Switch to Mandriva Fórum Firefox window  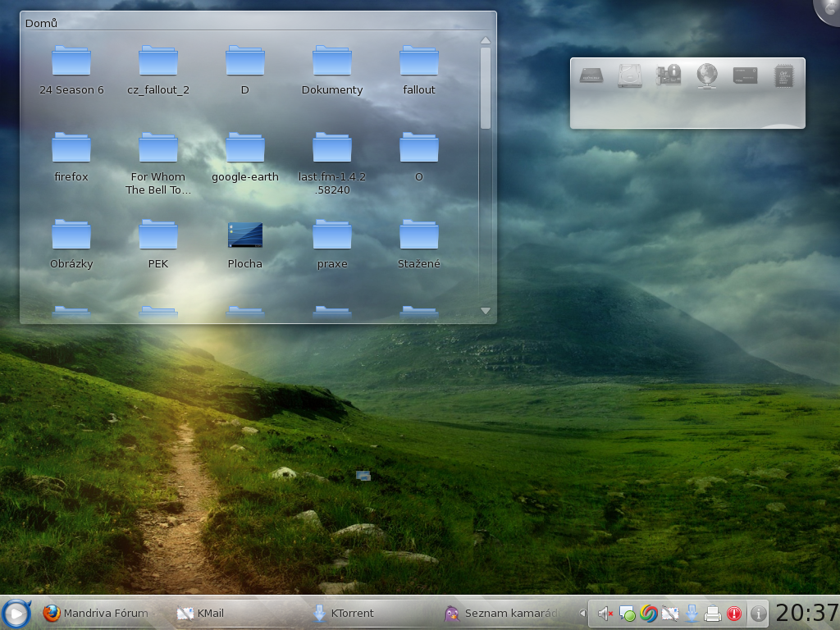(98, 613)
